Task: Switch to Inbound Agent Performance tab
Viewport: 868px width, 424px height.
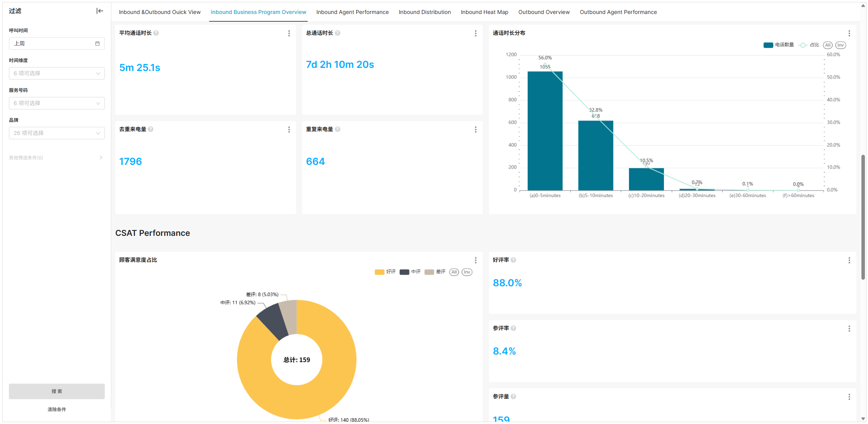Action: tap(352, 12)
